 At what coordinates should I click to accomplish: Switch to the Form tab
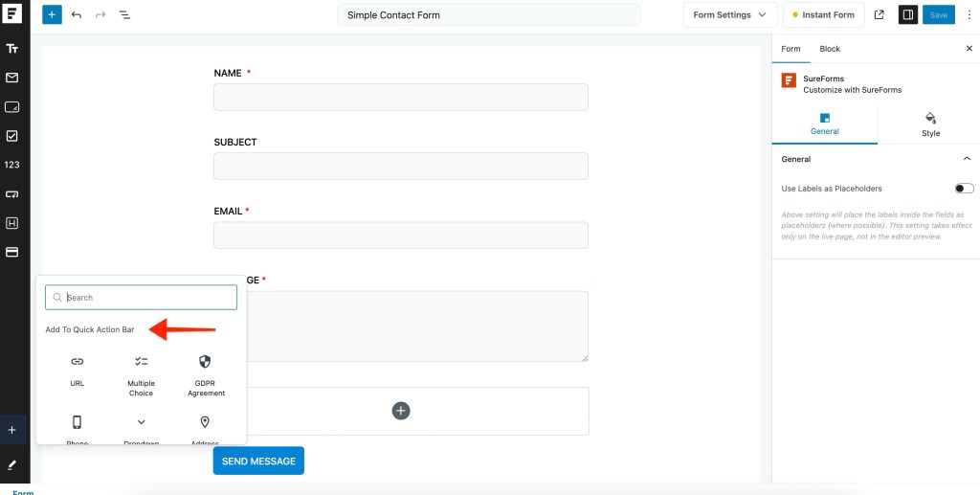pos(791,49)
